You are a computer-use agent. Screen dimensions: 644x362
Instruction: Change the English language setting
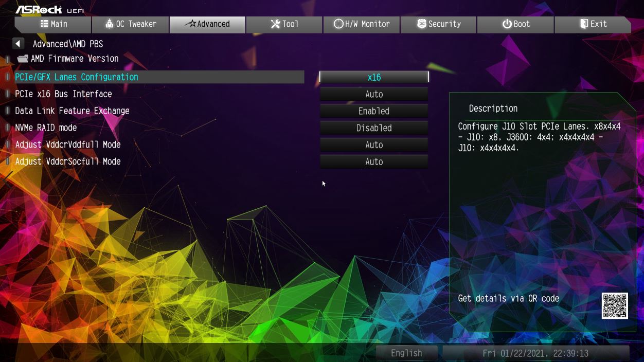pos(406,353)
